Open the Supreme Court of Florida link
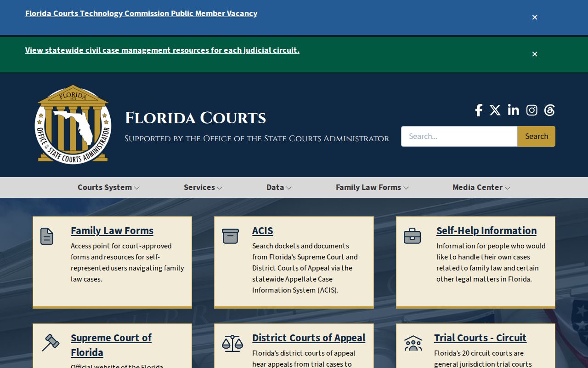The image size is (588, 368). coord(111,345)
